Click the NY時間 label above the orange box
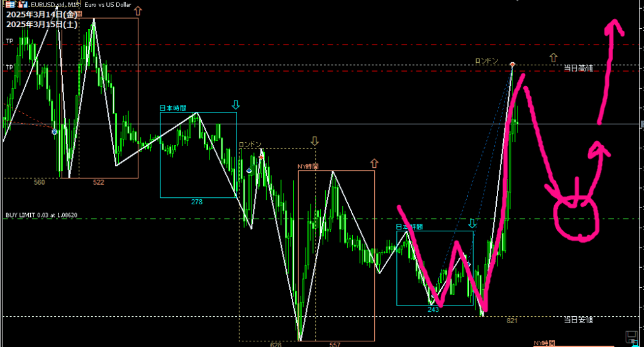This screenshot has width=644, height=347. [308, 167]
